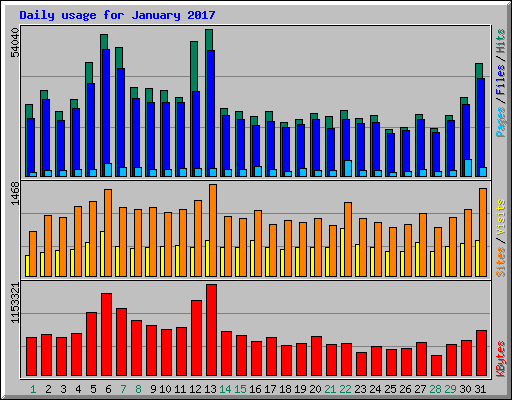This screenshot has width=512, height=400.
Task: Click the orange Visits bar for day 13
Action: [213, 230]
